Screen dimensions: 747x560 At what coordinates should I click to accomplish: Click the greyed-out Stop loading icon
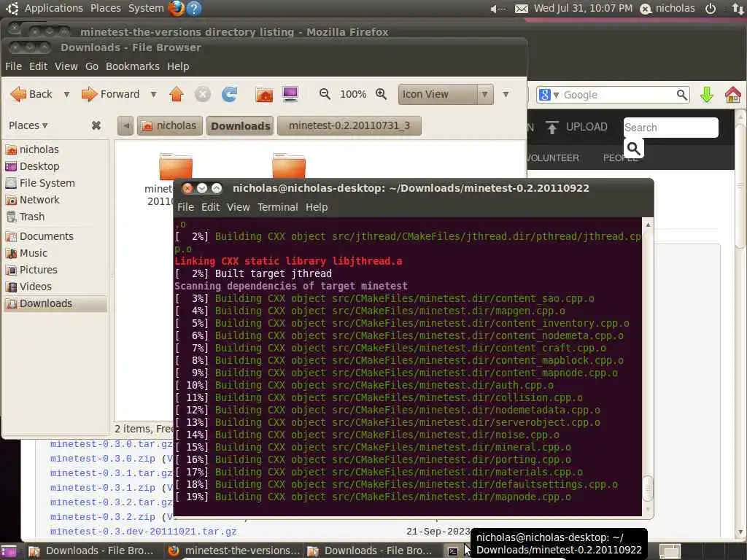click(203, 94)
